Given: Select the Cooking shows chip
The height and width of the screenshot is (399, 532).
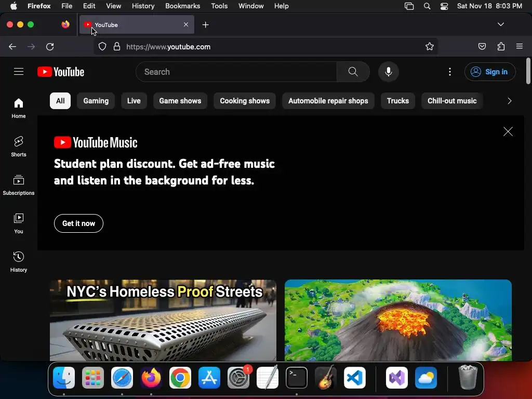Looking at the screenshot, I should pyautogui.click(x=245, y=101).
